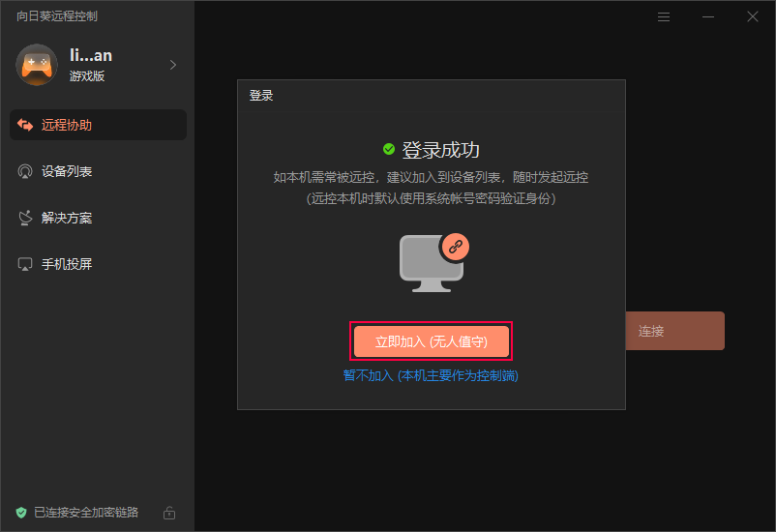Open the 解决方案 sidebar item

98,218
